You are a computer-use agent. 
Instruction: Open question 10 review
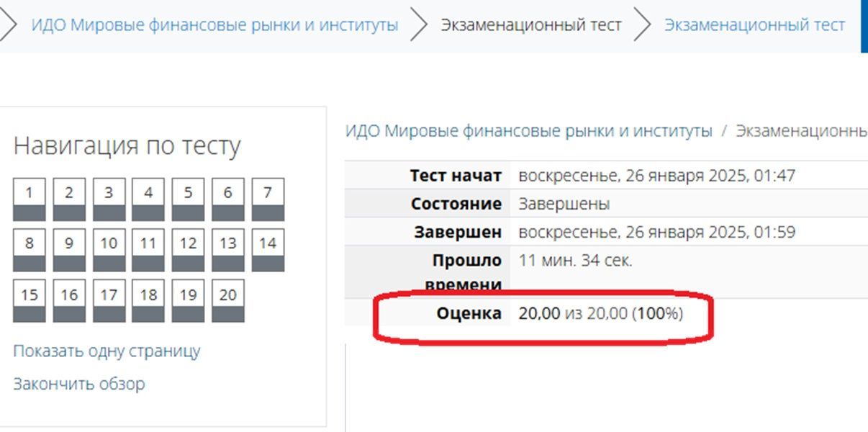[x=109, y=251]
